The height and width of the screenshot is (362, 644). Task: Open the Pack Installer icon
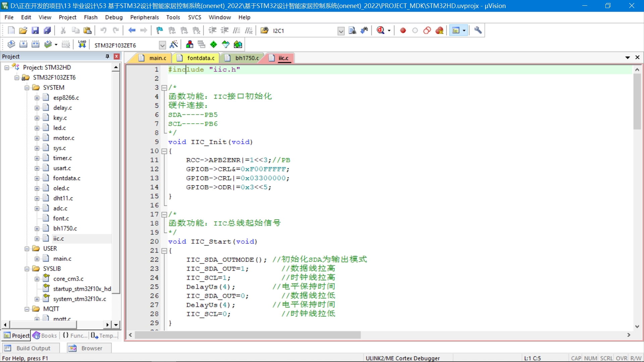pyautogui.click(x=238, y=44)
